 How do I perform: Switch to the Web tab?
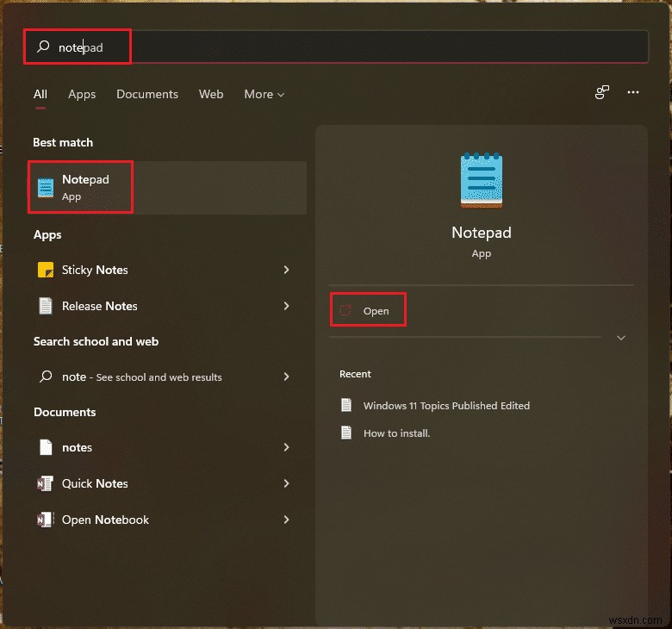(x=211, y=94)
